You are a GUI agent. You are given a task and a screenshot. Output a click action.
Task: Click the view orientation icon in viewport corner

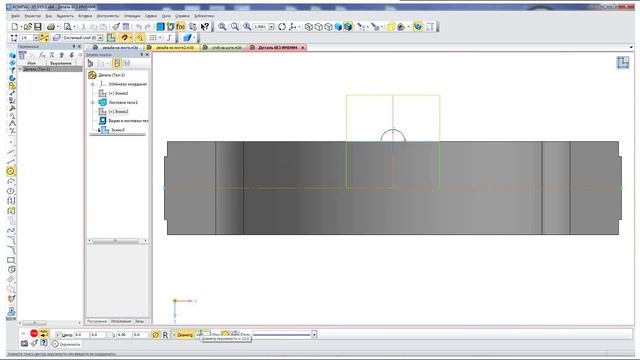[622, 62]
